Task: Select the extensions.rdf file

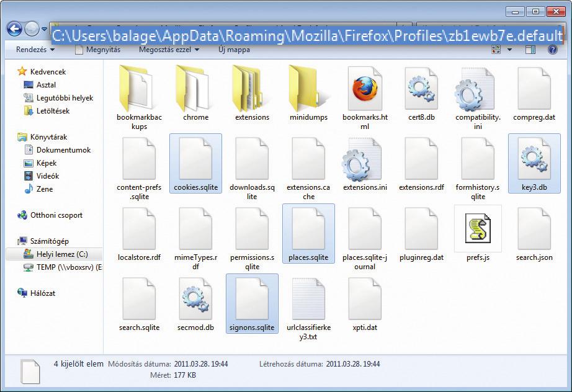Action: (421, 164)
